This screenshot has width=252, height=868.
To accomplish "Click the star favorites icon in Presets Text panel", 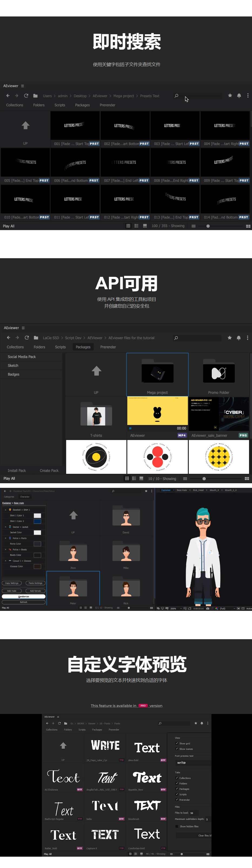I will tap(230, 95).
